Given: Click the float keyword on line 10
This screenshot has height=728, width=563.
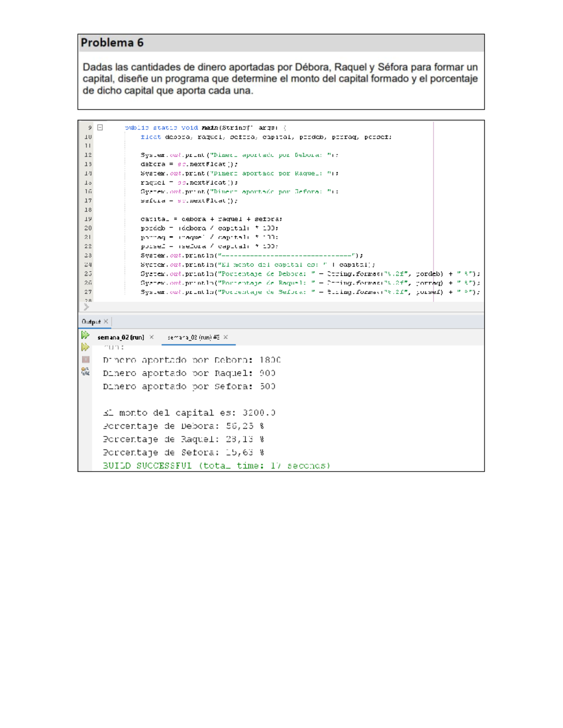Looking at the screenshot, I should point(151,137).
